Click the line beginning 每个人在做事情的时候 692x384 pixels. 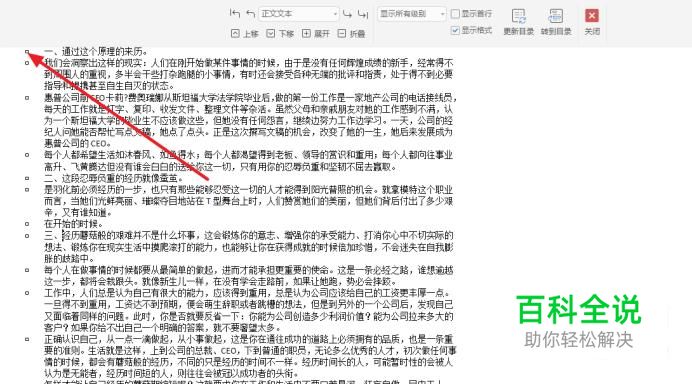[248, 270]
